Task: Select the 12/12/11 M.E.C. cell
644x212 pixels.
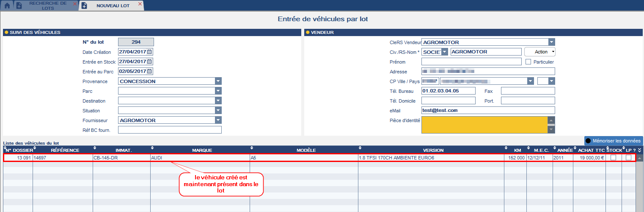Action: [x=539, y=158]
